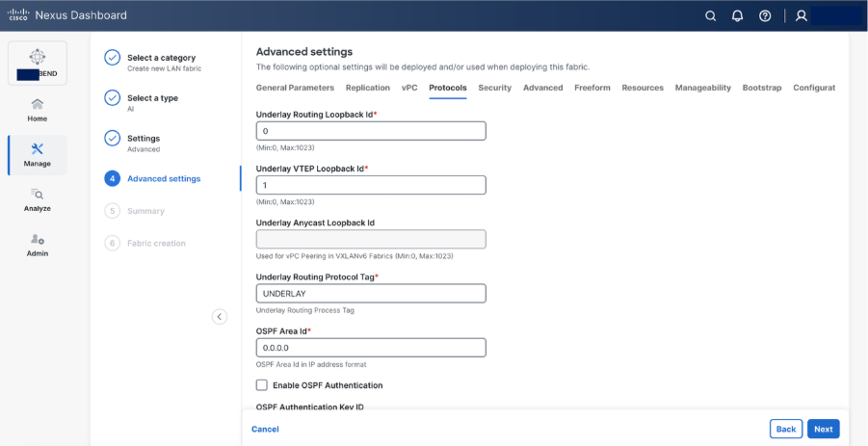Viewport: 868px width, 446px height.
Task: Collapse the wizard steps panel chevron
Action: [220, 317]
